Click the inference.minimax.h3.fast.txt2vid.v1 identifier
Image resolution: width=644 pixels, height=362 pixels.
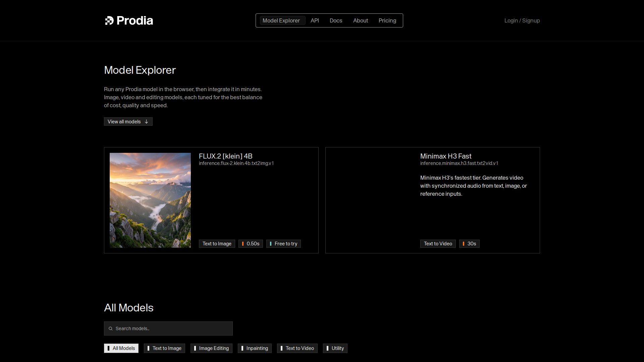(x=459, y=163)
